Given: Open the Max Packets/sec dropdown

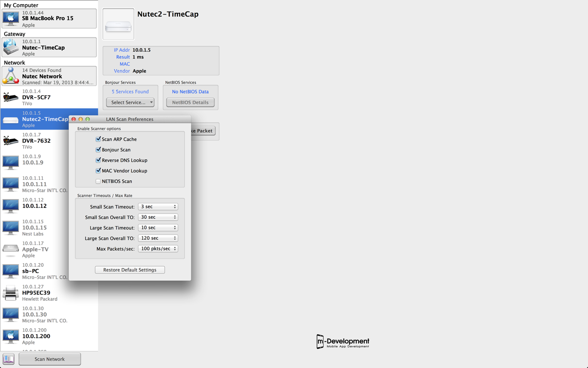Looking at the screenshot, I should 158,249.
